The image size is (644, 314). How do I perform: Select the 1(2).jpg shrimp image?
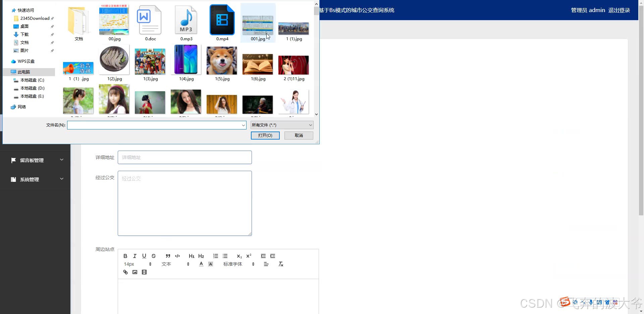tap(114, 63)
